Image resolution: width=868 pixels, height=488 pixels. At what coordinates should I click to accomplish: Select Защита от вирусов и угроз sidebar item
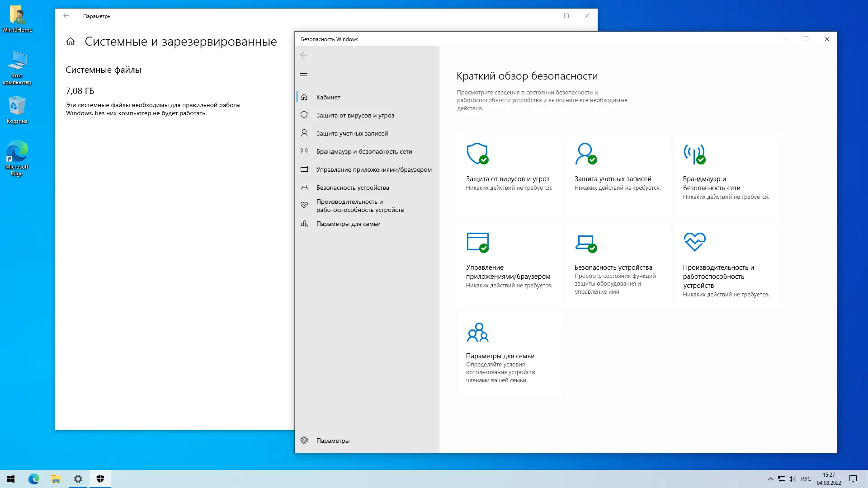click(x=355, y=115)
